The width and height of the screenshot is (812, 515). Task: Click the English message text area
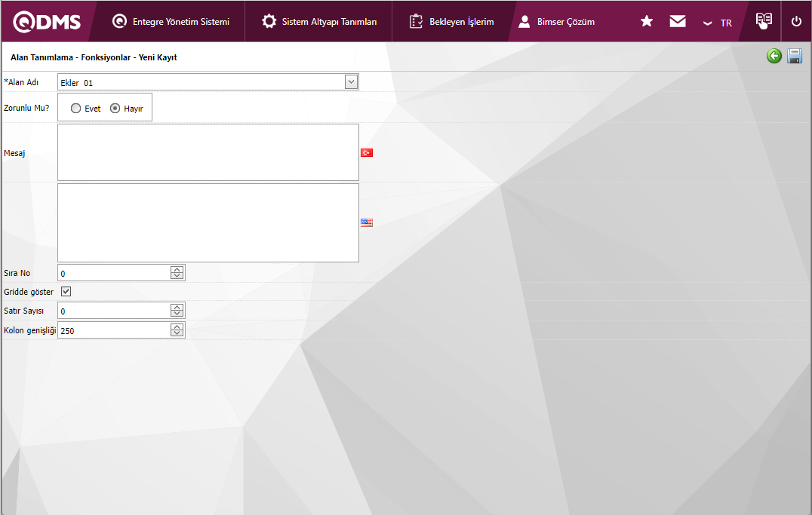coord(208,222)
